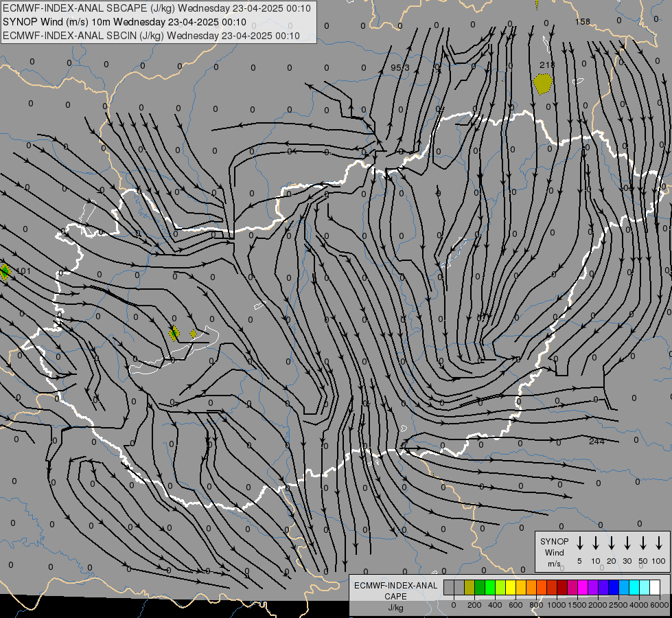The height and width of the screenshot is (618, 672).
Task: Click the '158' CAPE value on map
Action: point(583,21)
